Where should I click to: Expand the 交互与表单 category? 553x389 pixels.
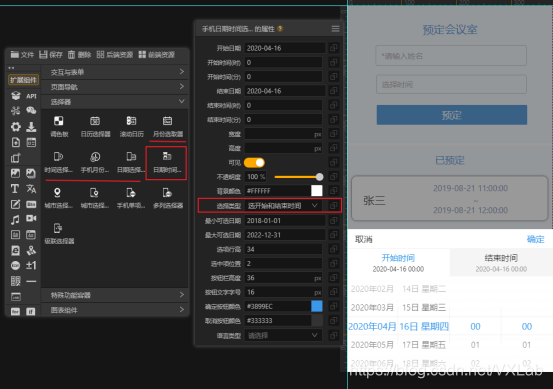[x=115, y=72]
